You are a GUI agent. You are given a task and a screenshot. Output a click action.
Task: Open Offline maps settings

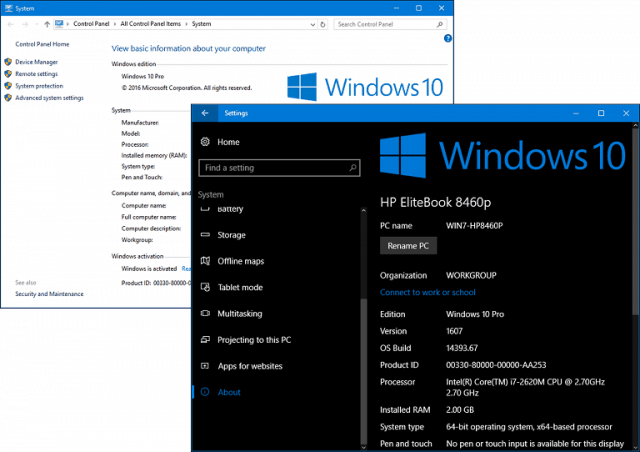tap(240, 261)
